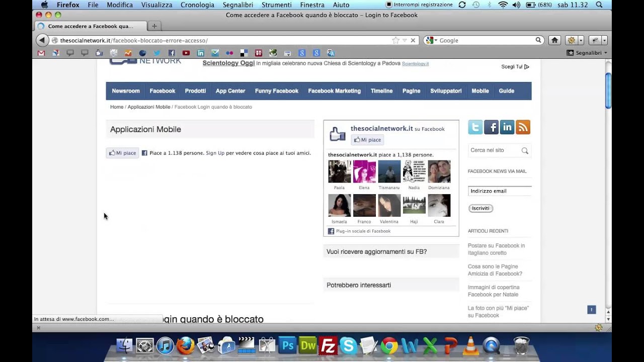Open the File menu
644x362 pixels.
tap(93, 5)
